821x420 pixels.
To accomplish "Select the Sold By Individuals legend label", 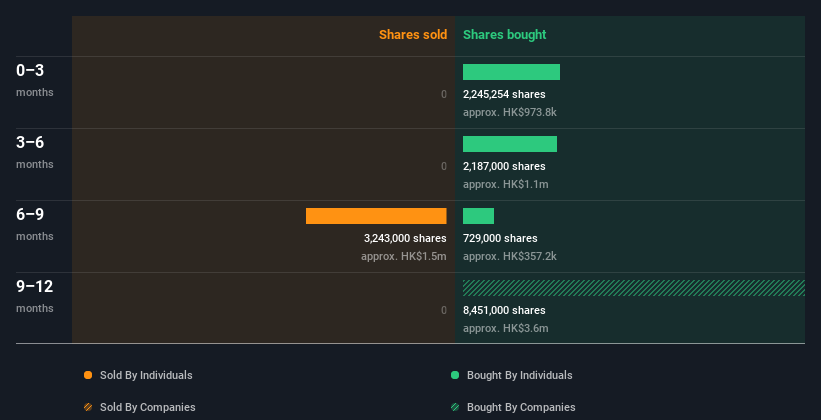I will click(x=146, y=375).
